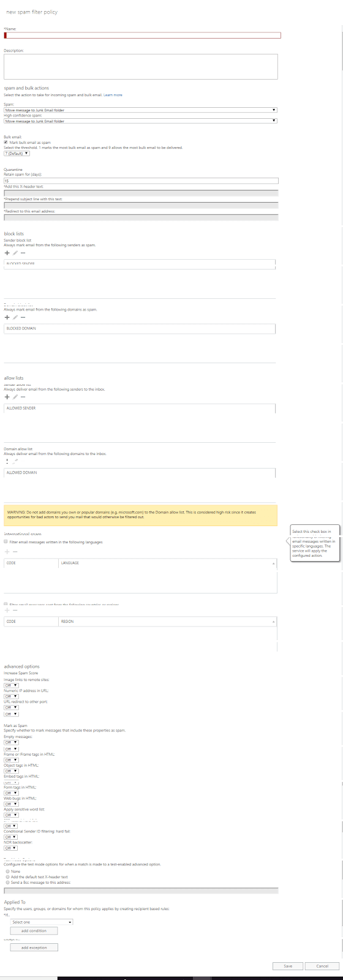This screenshot has height=980, width=343.
Task: Open the Select one condition dropdown
Action: [x=42, y=922]
